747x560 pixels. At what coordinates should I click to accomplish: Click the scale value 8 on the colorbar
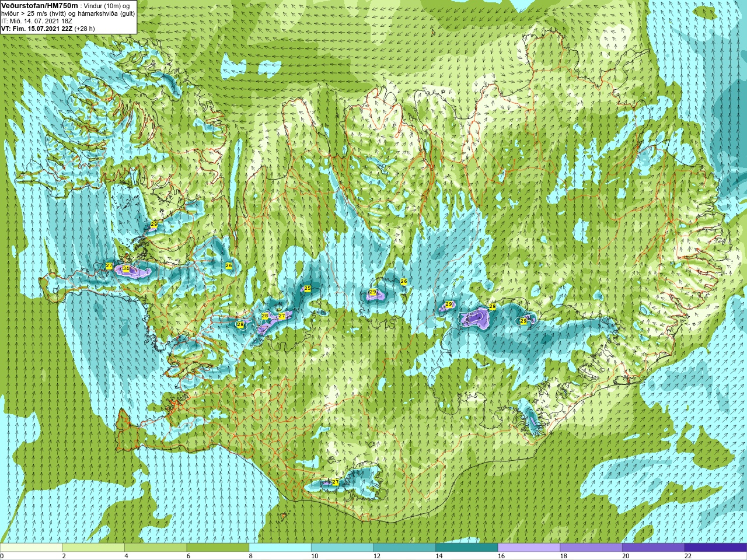[252, 556]
